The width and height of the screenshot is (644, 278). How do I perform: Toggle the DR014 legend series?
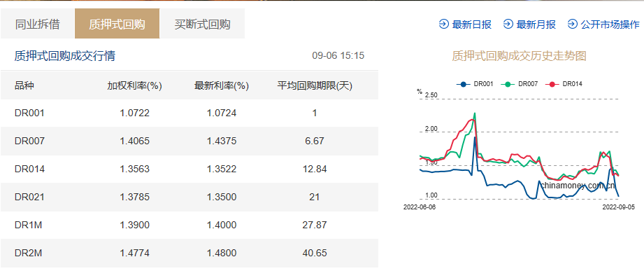click(564, 84)
